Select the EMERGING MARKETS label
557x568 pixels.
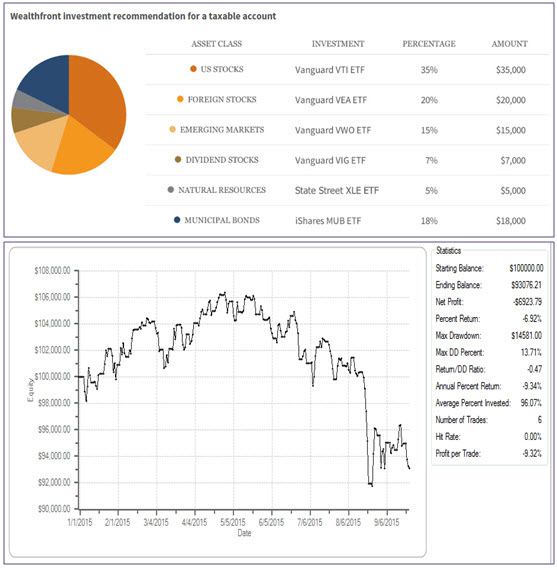click(x=222, y=130)
